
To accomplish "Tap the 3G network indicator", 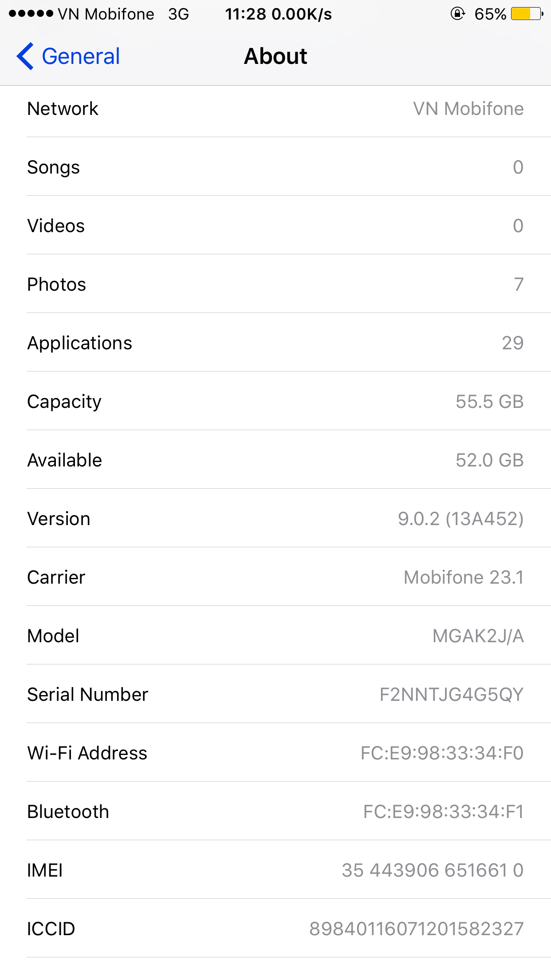I will [178, 14].
